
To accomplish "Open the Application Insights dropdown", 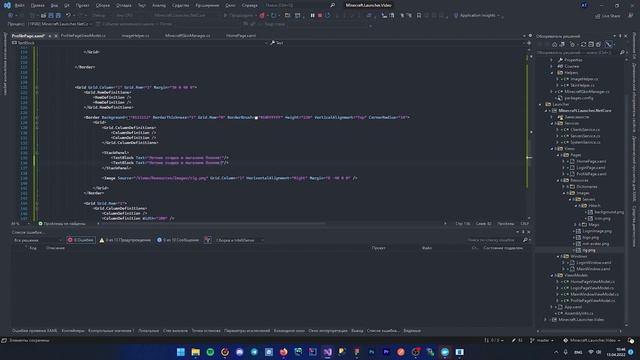I will pyautogui.click(x=477, y=16).
